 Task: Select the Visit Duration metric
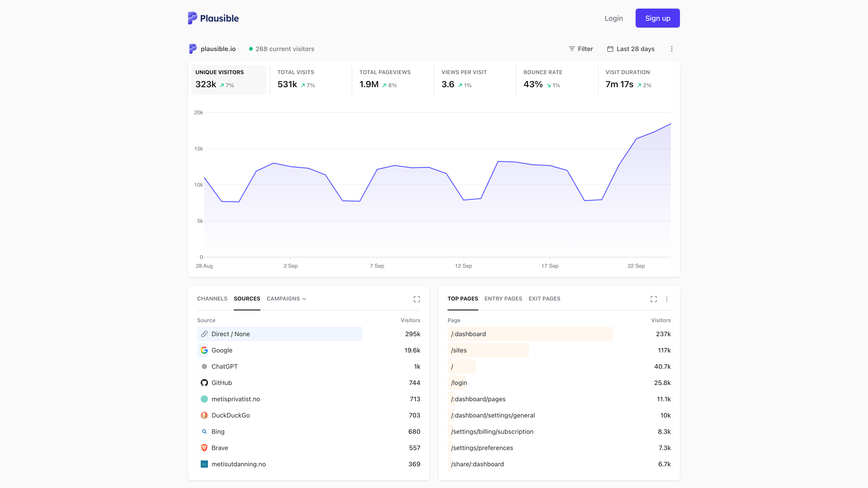tap(639, 80)
